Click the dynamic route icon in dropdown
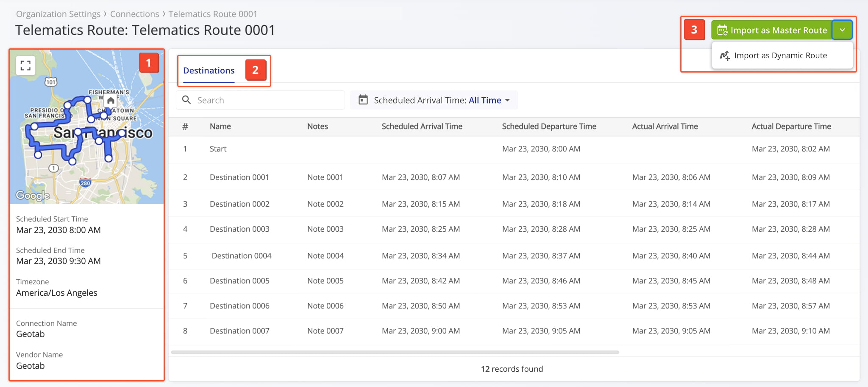This screenshot has height=387, width=868. pyautogui.click(x=725, y=56)
